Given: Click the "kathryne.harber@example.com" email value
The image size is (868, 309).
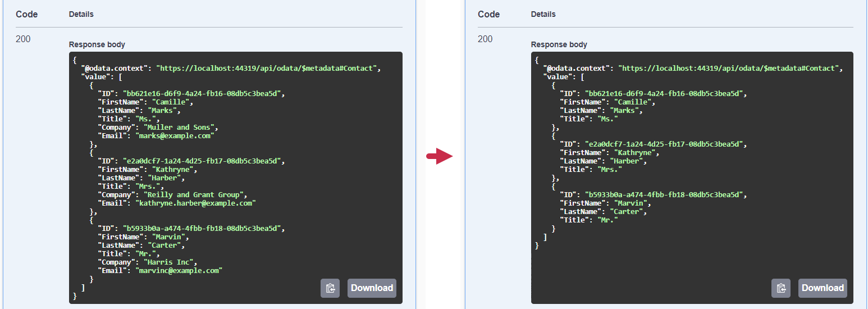Looking at the screenshot, I should pos(195,203).
